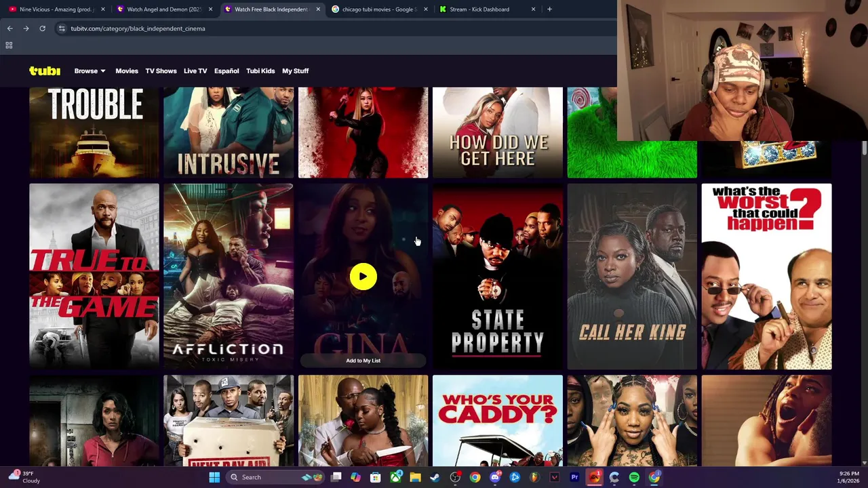The height and width of the screenshot is (488, 868).
Task: Open the Affliction Toxic Misery poster
Action: (x=229, y=277)
